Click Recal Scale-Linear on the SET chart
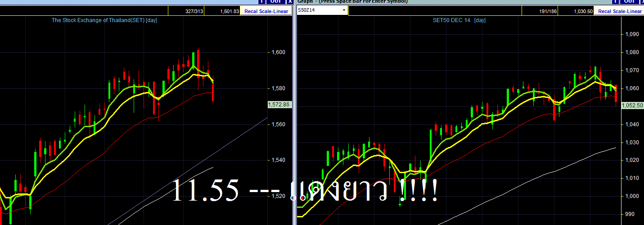Screen dimensions: 644x225 (x=266, y=11)
